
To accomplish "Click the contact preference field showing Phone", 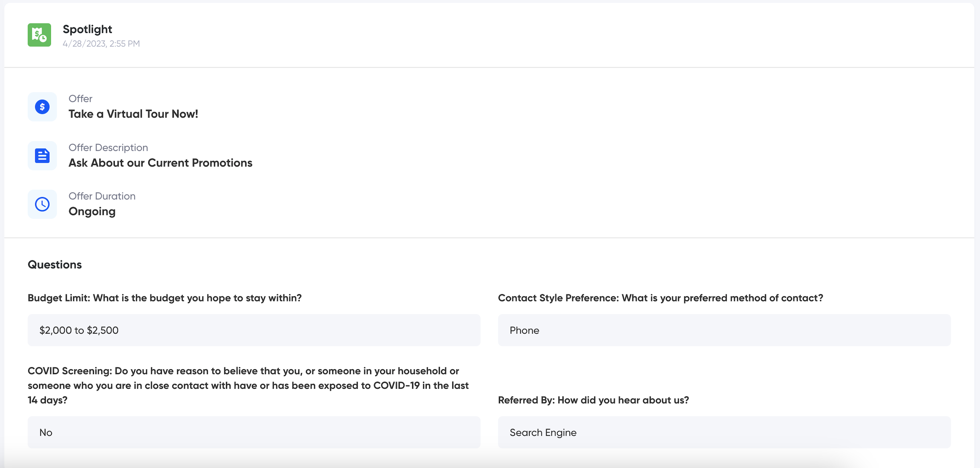I will tap(724, 330).
